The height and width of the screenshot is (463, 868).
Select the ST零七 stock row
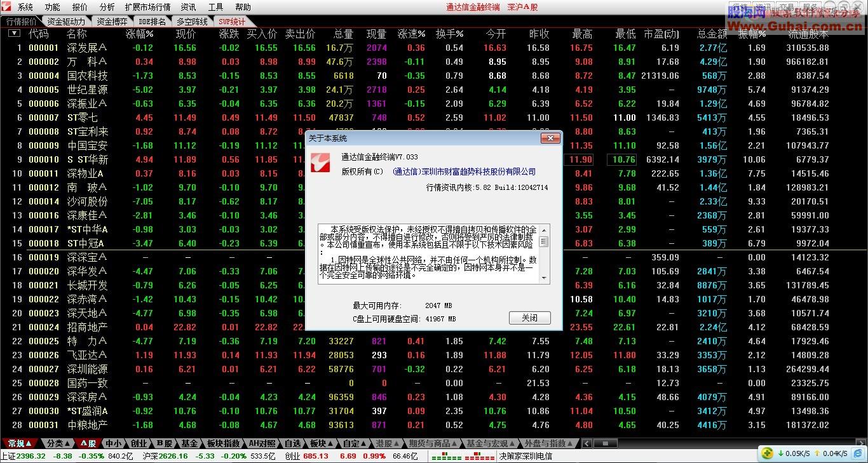click(x=434, y=117)
